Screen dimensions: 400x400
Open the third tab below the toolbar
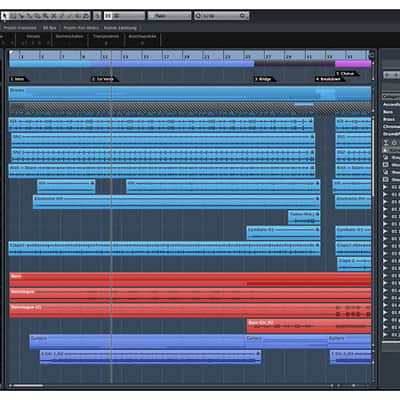tap(81, 28)
